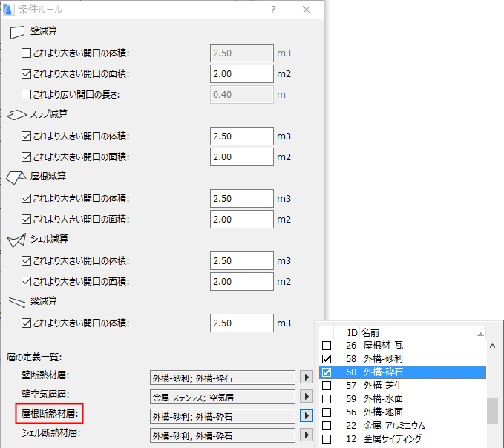Image resolution: width=504 pixels, height=448 pixels.
Task: Click shell opening volume value field 2.50
Action: (242, 261)
